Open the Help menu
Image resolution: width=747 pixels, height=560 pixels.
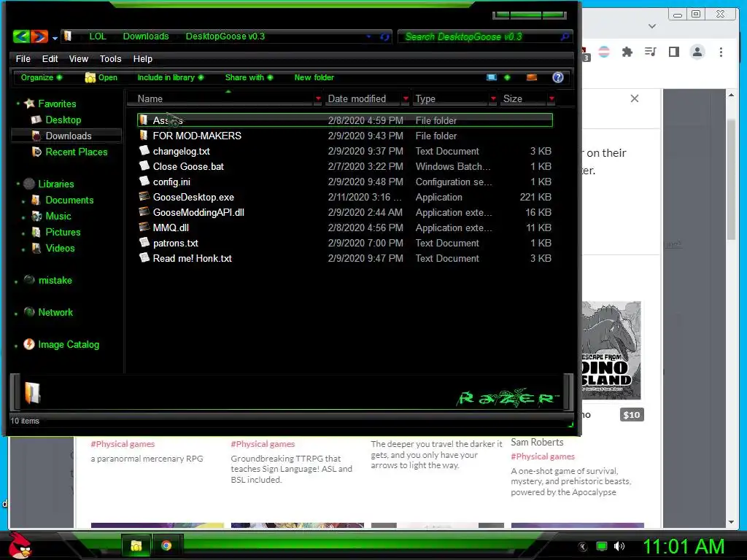click(x=142, y=58)
